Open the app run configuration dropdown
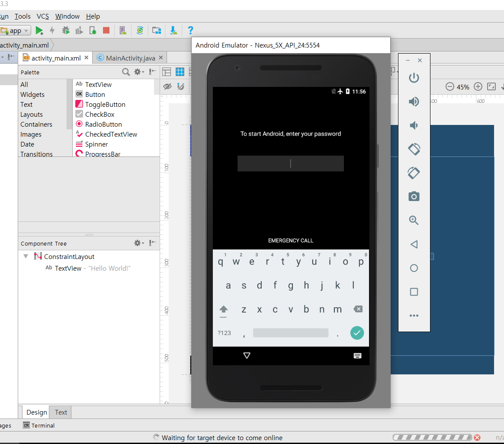 (x=16, y=31)
